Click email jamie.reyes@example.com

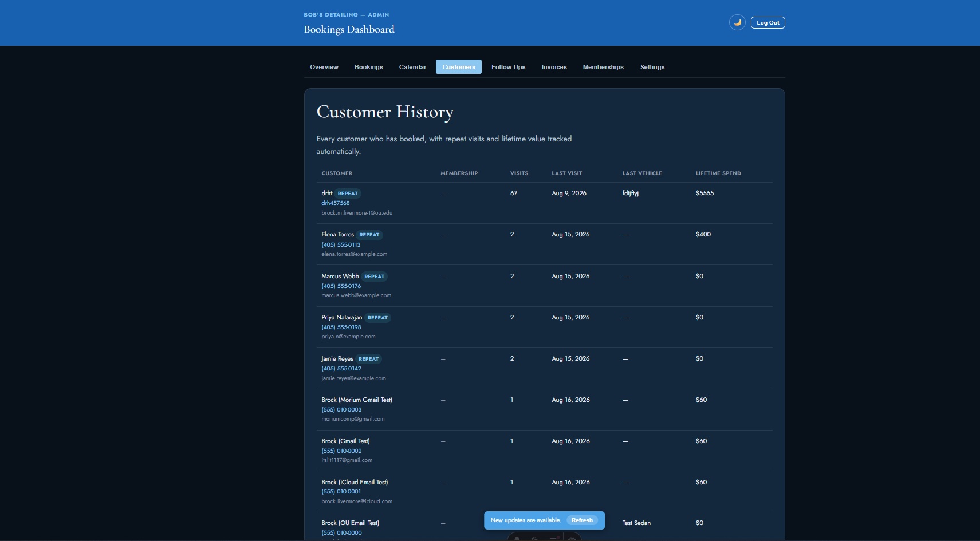pyautogui.click(x=353, y=378)
